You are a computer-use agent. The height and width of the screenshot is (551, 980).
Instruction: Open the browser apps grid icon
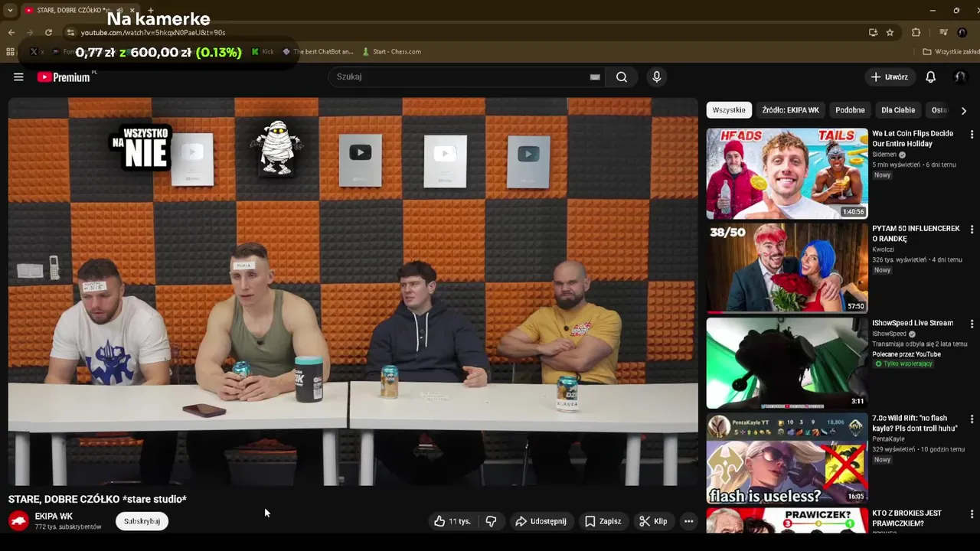point(10,52)
